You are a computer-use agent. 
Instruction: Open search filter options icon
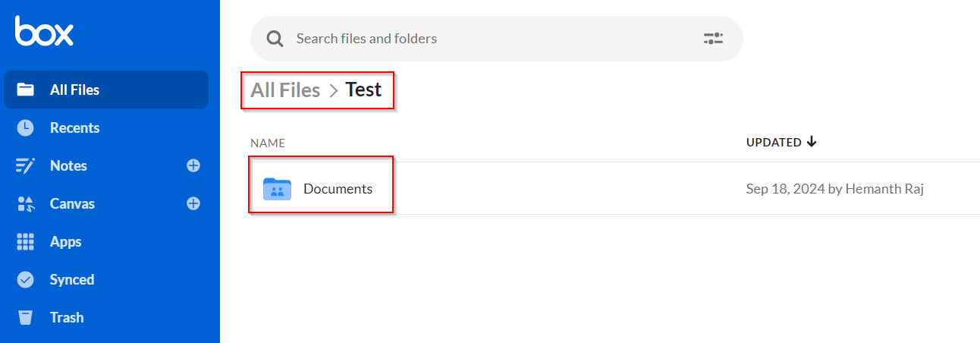point(713,38)
